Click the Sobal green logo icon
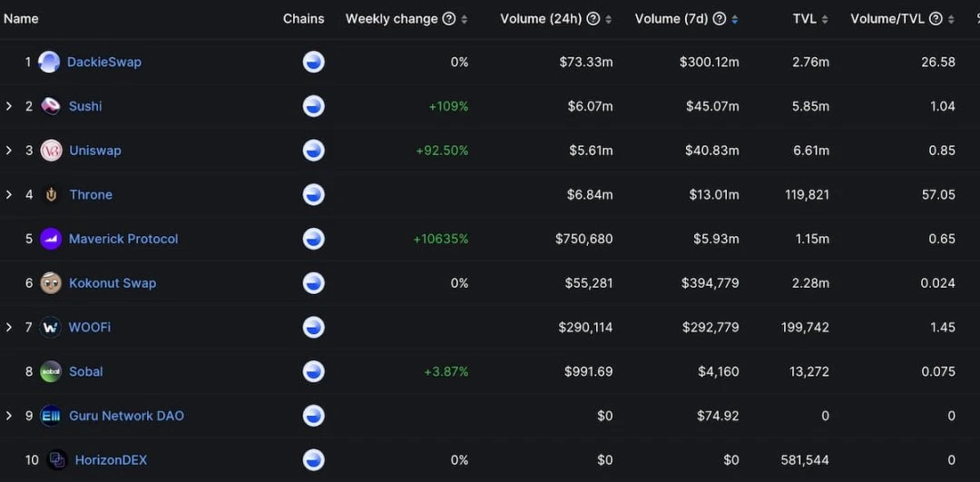 (x=51, y=371)
